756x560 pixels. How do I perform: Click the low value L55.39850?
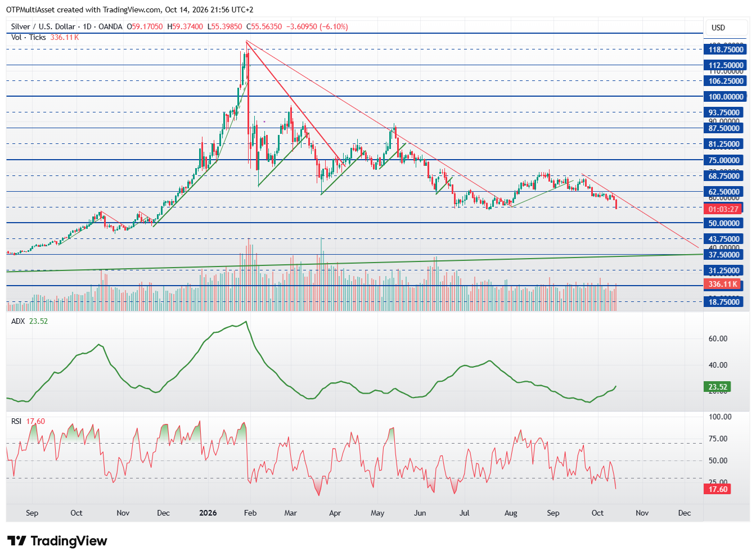(225, 26)
